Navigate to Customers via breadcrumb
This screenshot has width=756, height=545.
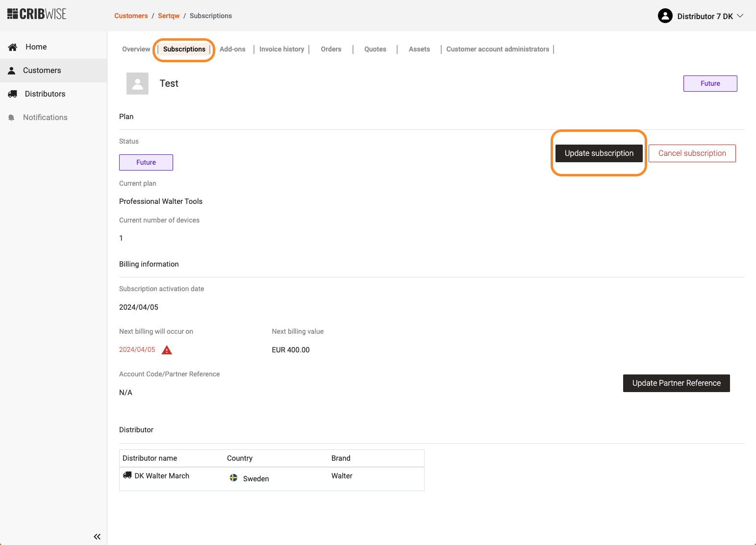tap(131, 16)
